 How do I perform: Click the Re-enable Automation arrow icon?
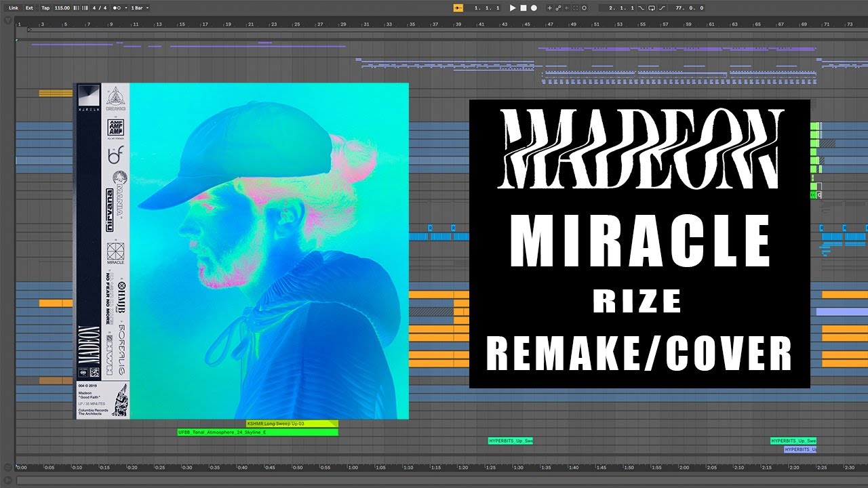coord(567,8)
